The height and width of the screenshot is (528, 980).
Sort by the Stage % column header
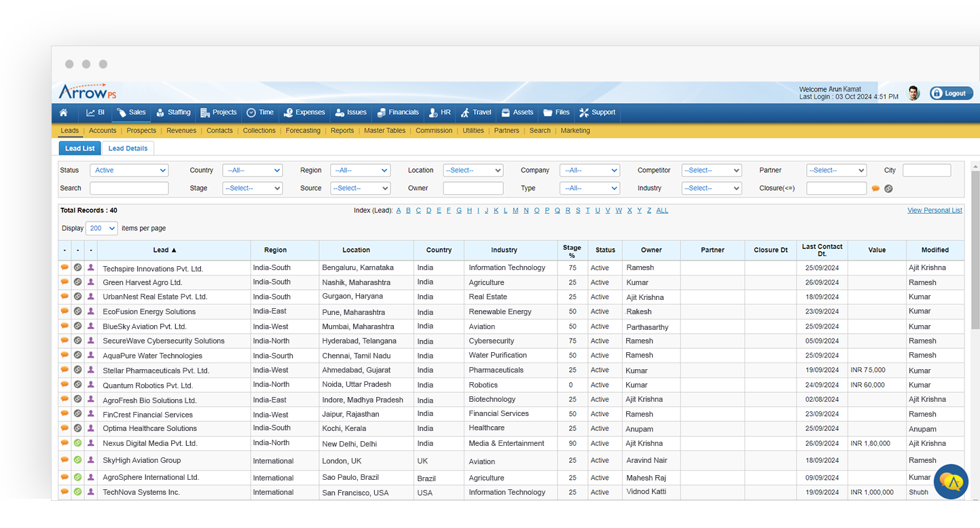pyautogui.click(x=572, y=250)
